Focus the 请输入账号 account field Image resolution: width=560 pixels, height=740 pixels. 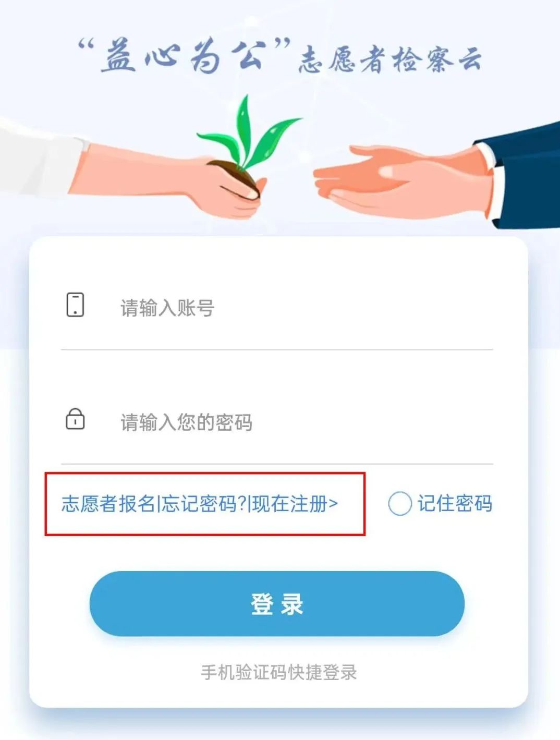(277, 308)
